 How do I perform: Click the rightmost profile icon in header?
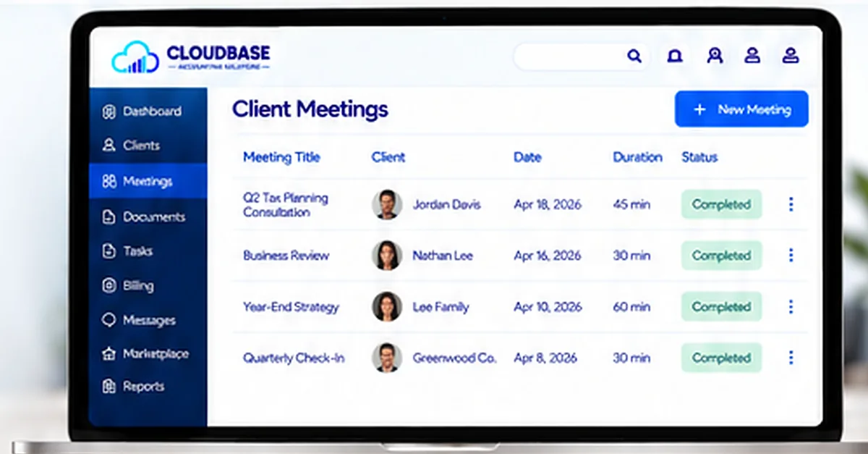coord(791,56)
